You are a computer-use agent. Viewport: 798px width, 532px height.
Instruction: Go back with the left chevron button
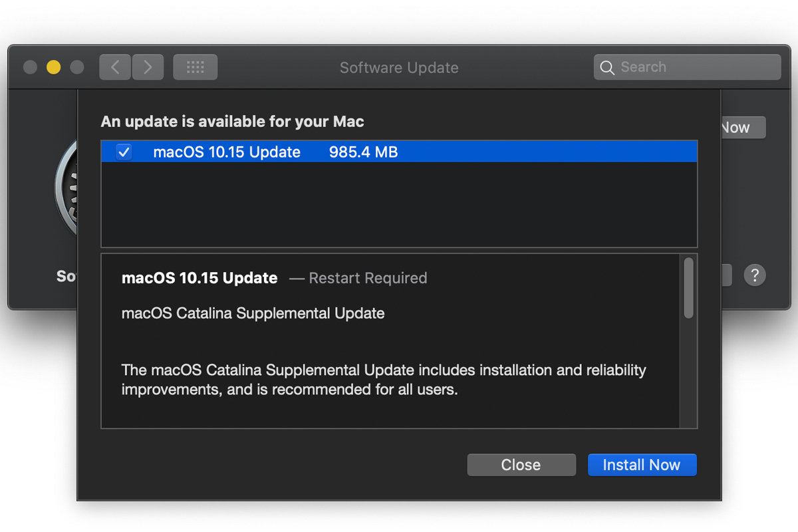point(115,67)
